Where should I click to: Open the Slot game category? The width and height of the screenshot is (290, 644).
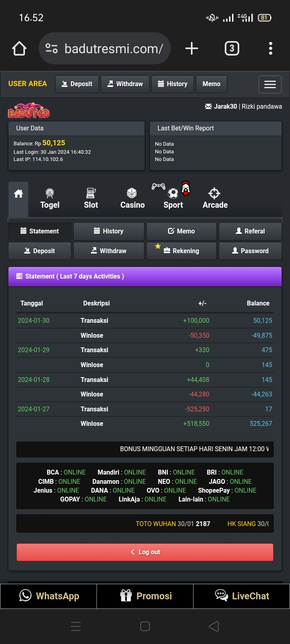(x=91, y=198)
